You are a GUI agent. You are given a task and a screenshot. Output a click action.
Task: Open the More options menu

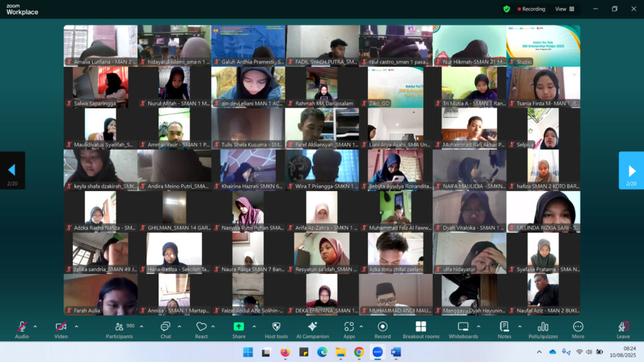(578, 327)
